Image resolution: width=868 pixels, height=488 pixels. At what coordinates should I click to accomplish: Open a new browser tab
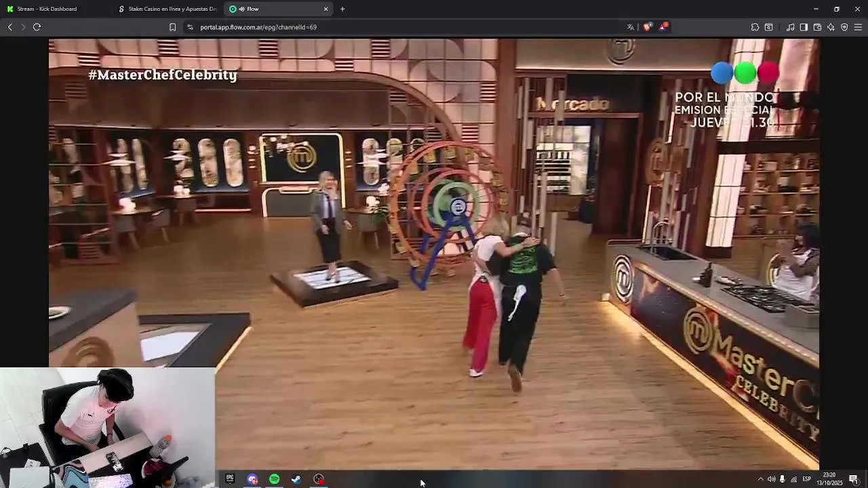coord(342,9)
